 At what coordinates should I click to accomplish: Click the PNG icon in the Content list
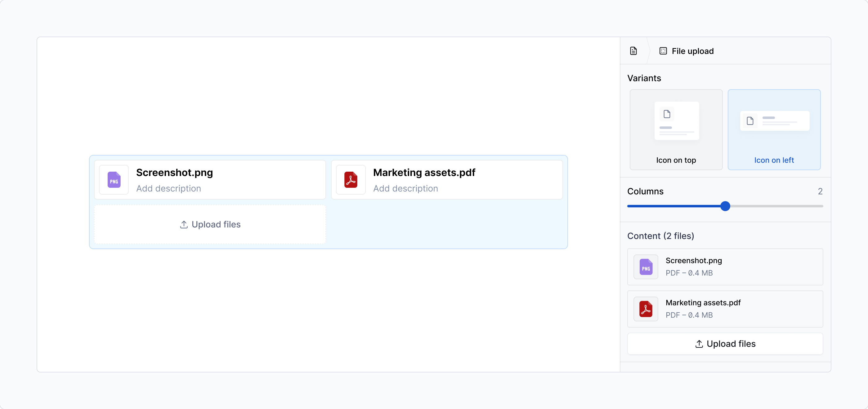tap(646, 267)
